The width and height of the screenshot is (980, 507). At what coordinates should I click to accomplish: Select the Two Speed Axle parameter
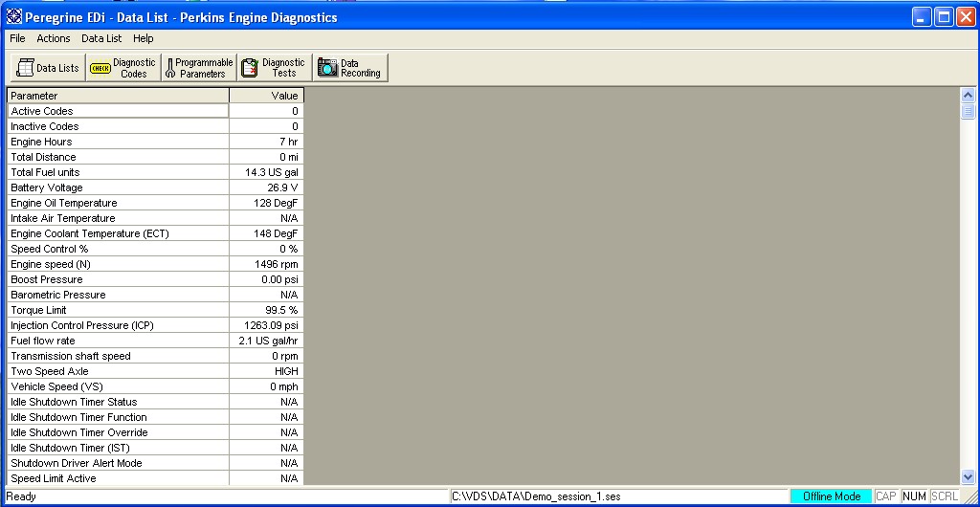coord(118,371)
